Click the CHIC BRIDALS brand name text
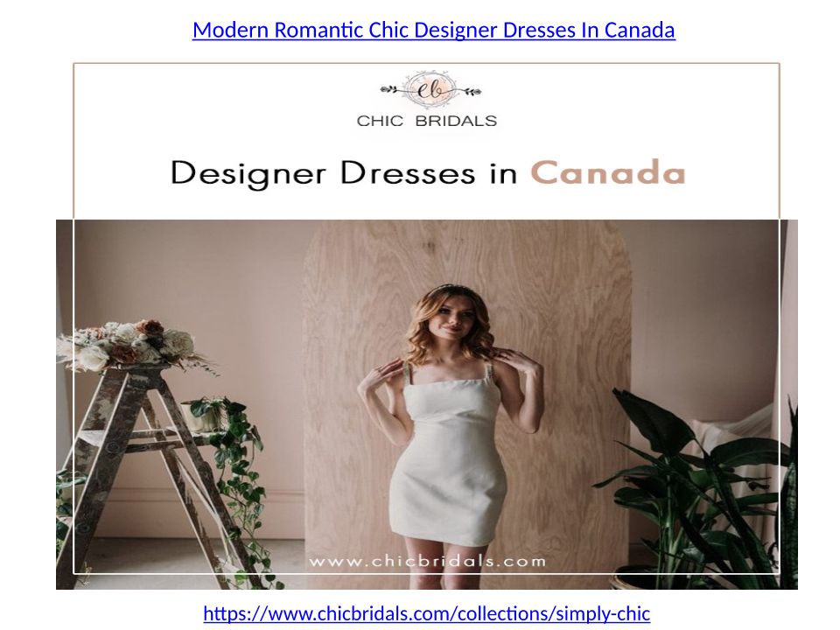This screenshot has width=840, height=630. coord(427,121)
